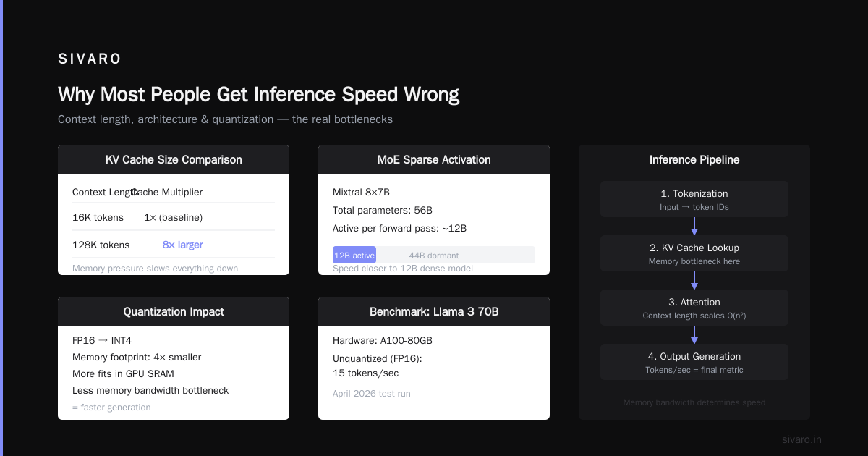This screenshot has width=868, height=456.
Task: Click the 'KV Cache Size Comparison' card header
Action: (x=174, y=159)
